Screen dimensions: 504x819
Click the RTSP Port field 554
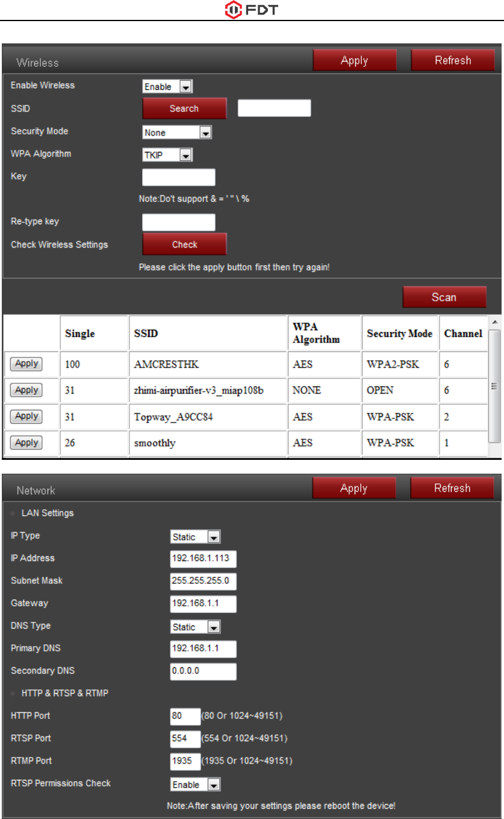[185, 739]
